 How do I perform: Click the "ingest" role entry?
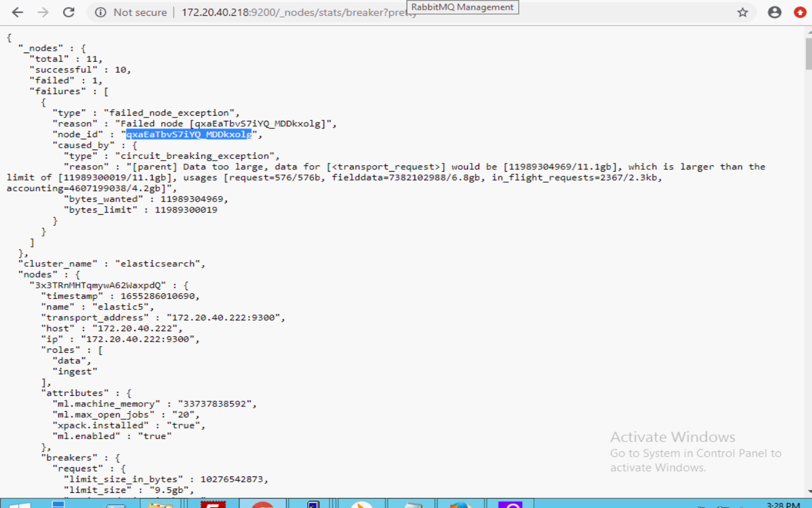[x=75, y=372]
